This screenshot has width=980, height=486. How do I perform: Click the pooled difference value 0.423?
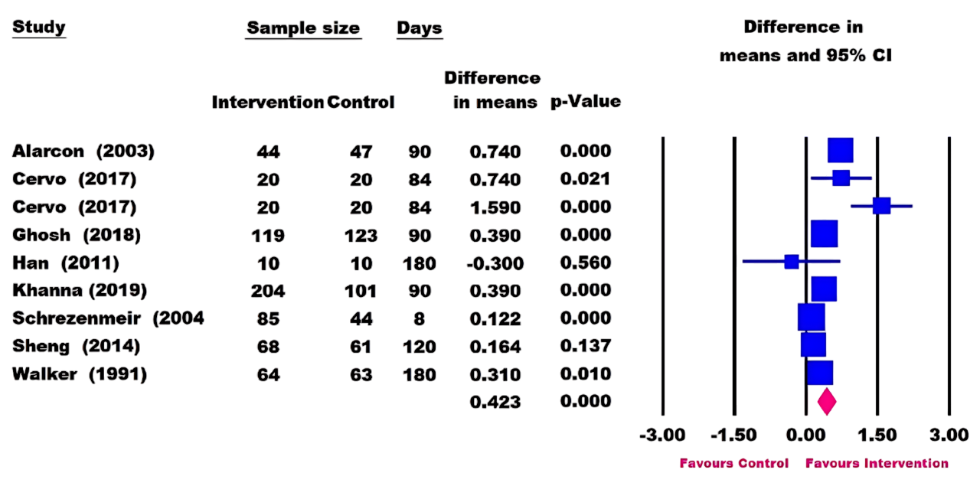coord(495,402)
